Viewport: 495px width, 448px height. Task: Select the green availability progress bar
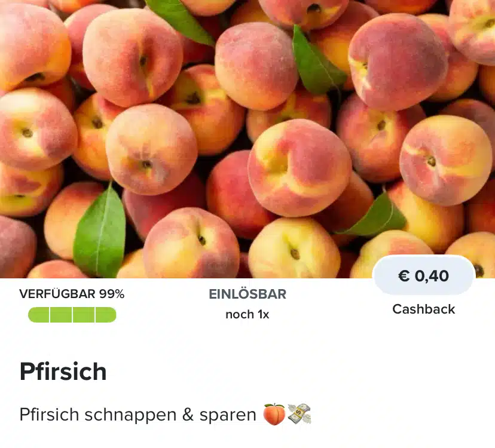click(72, 315)
